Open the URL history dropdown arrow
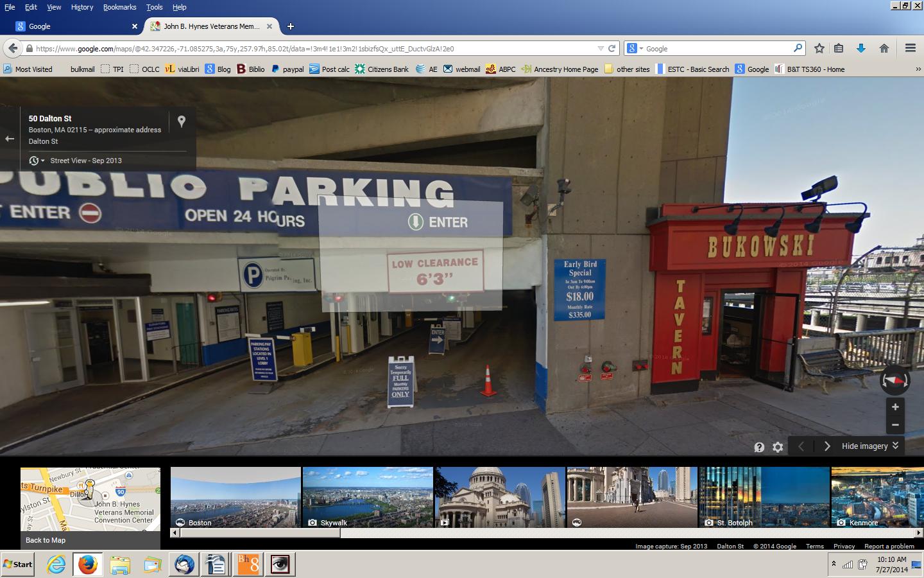Screen dimensions: 924x578 601,48
